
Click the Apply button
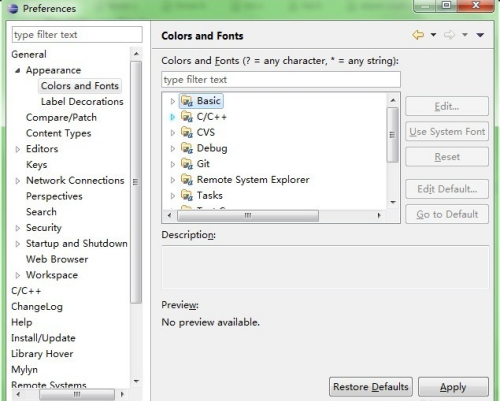click(453, 387)
